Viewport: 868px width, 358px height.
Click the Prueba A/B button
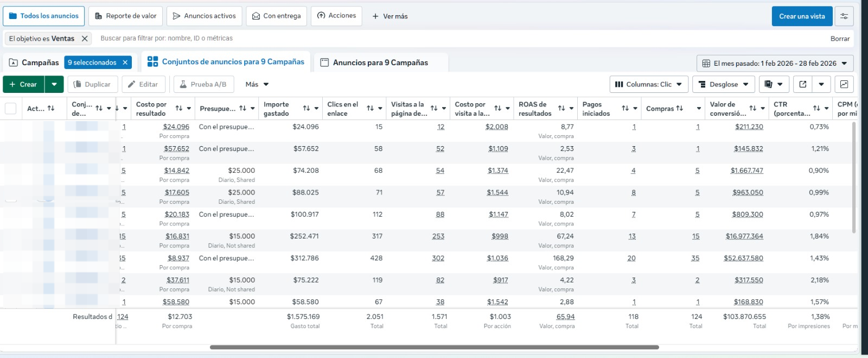click(x=203, y=84)
